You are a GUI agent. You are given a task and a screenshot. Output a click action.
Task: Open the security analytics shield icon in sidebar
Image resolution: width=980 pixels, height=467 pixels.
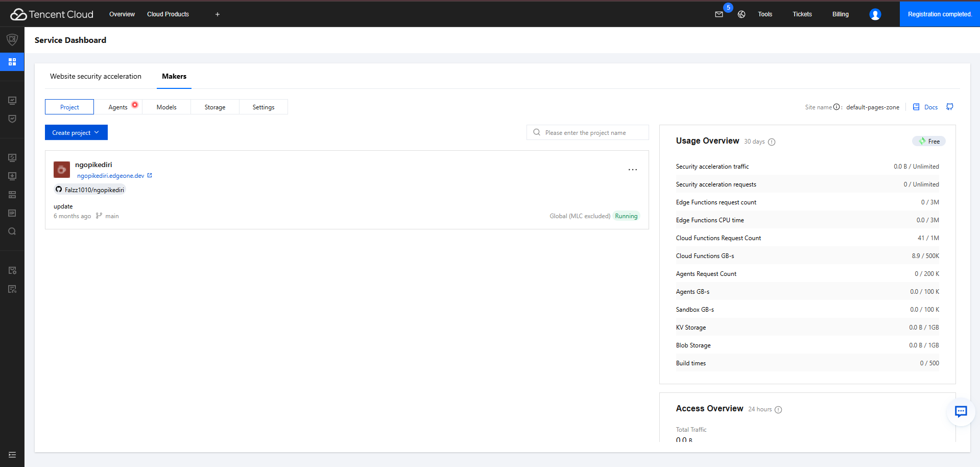click(x=12, y=119)
